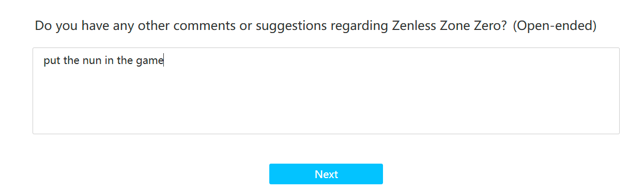Focus the open-ended comments text area
Viewport: 644px width, 191px height.
point(326,91)
